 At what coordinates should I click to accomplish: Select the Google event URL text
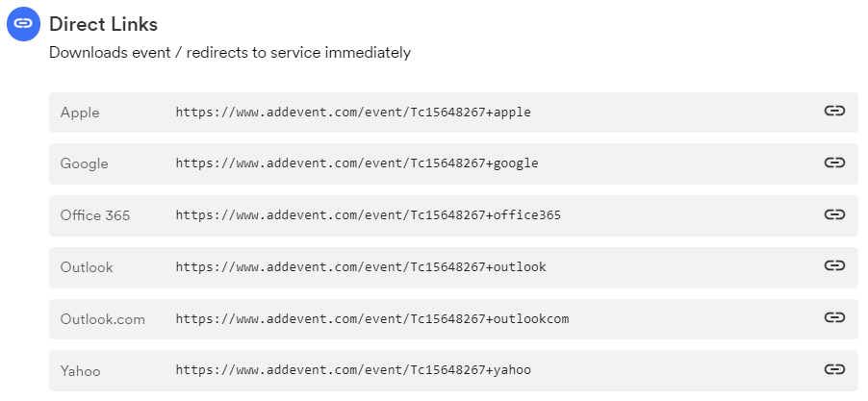click(357, 163)
